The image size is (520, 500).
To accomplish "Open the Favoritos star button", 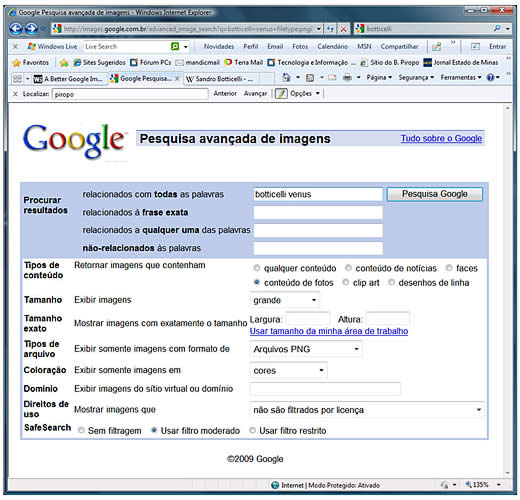I will (31, 62).
